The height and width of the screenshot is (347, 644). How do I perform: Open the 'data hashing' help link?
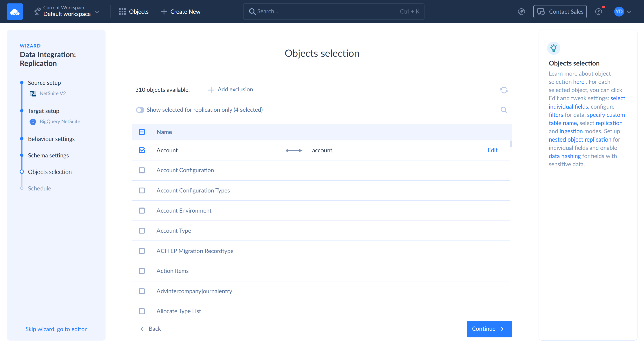click(x=565, y=156)
